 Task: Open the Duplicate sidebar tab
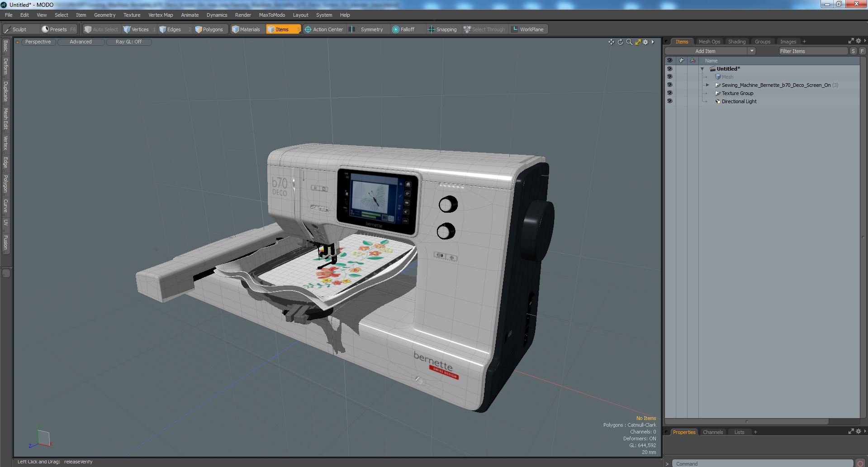5,91
